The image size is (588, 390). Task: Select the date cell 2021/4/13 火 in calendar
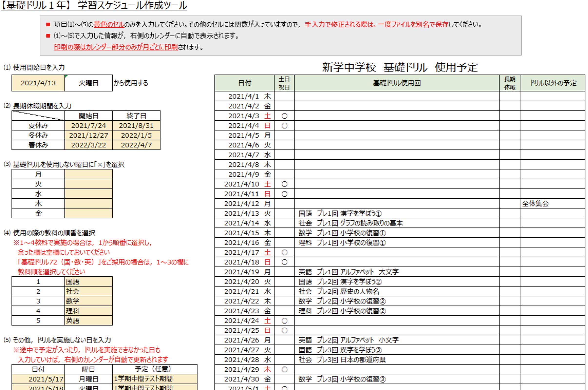point(245,213)
